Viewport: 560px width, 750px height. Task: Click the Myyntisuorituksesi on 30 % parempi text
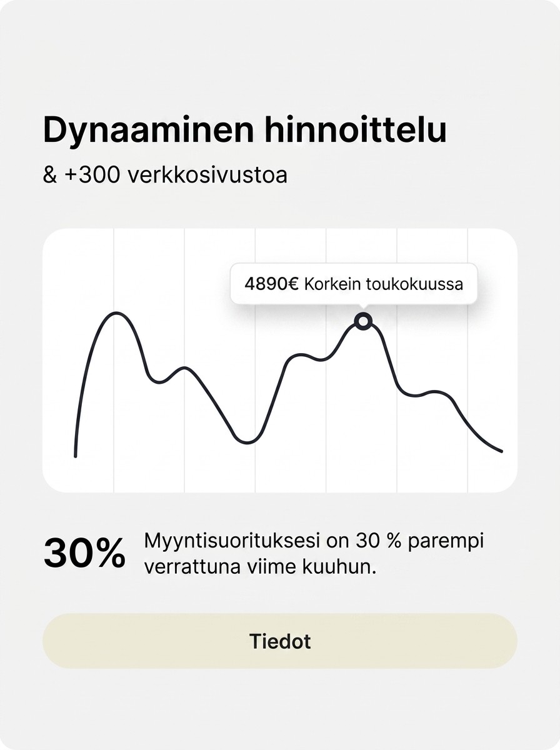pyautogui.click(x=314, y=541)
